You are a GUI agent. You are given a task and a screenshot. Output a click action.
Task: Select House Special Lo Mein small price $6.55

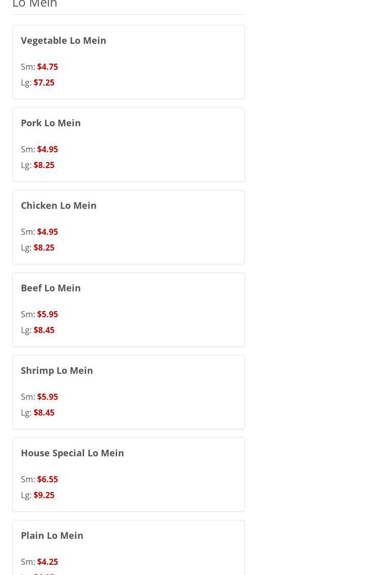47,479
